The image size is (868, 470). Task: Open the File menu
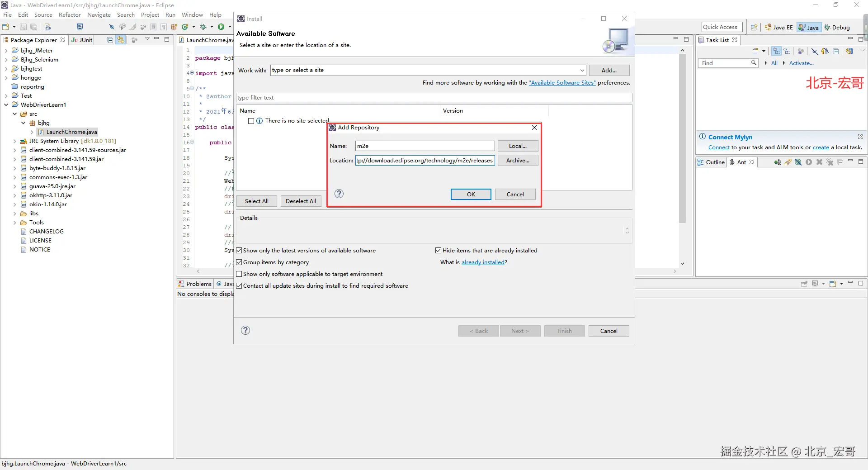coord(8,14)
